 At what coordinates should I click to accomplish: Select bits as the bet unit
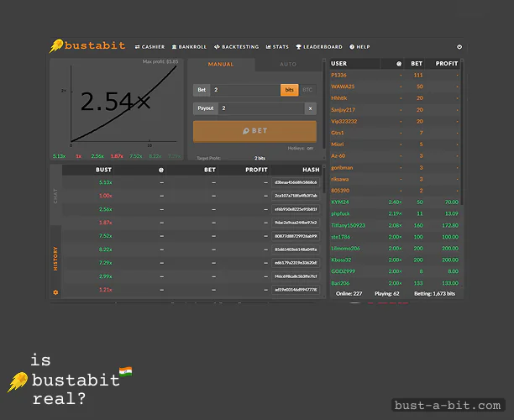click(x=290, y=90)
